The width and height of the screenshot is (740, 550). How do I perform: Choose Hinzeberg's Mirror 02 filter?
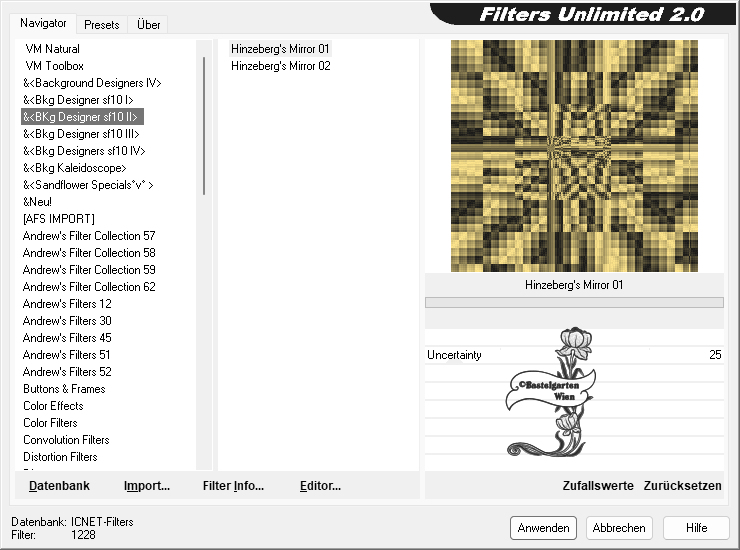281,66
